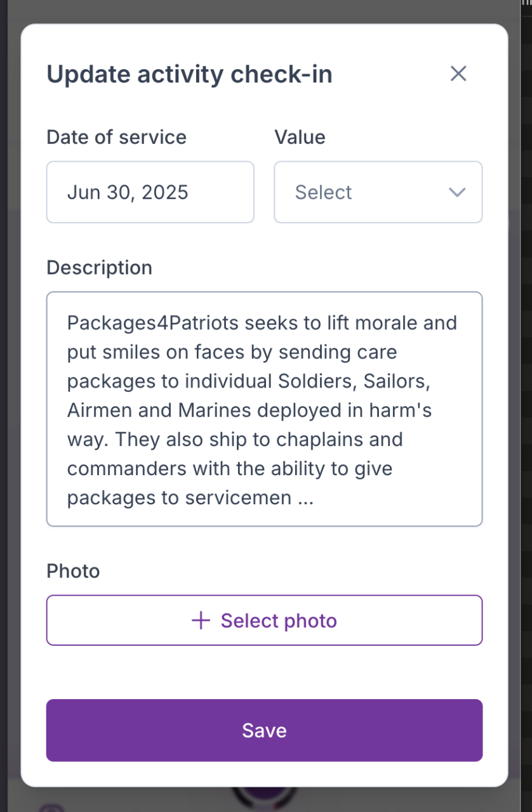
Task: Click the plus icon beside Select photo
Action: pos(201,620)
